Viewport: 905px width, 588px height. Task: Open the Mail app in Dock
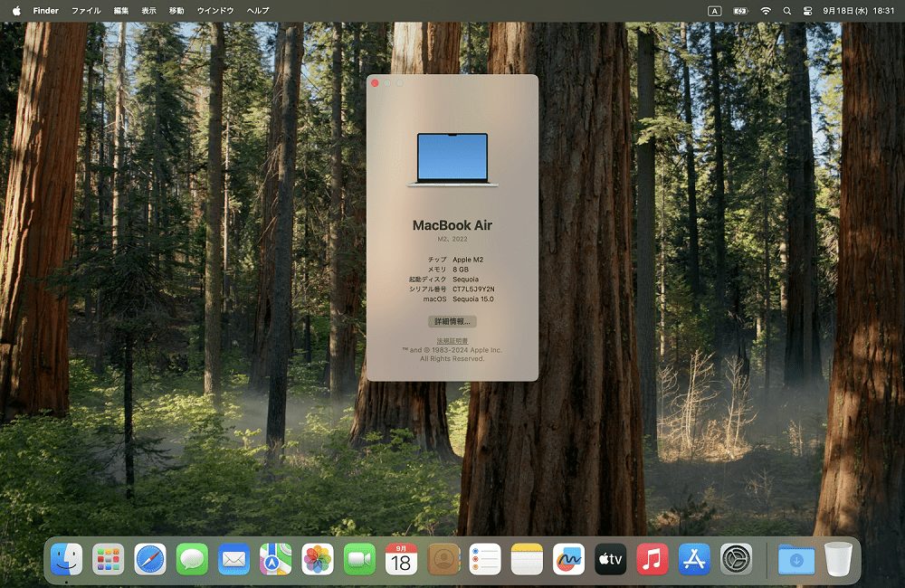pos(233,559)
